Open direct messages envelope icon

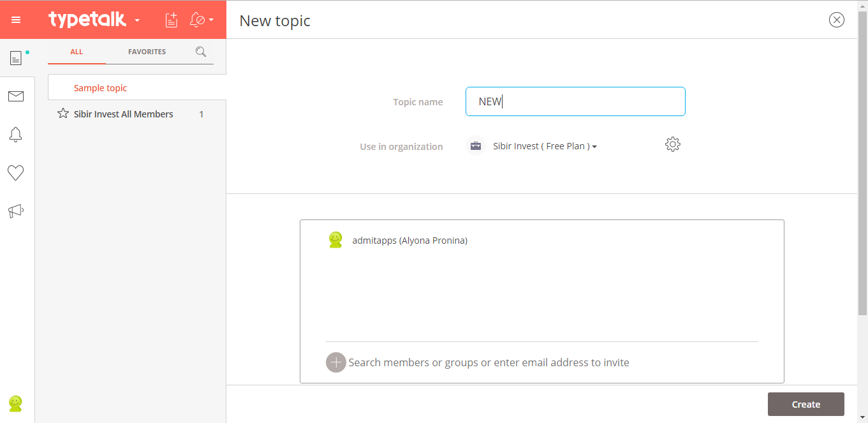[x=16, y=96]
